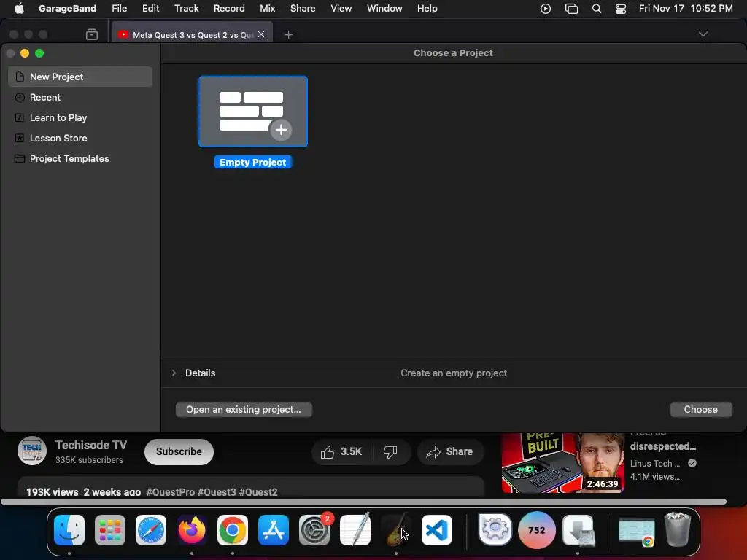
Task: Open the Window menu
Action: [x=384, y=9]
